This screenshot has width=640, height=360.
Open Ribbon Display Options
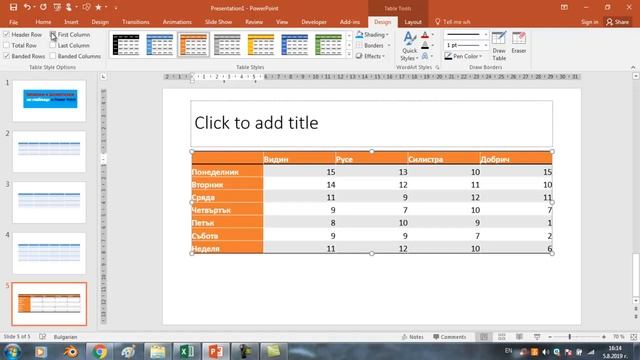tap(564, 7)
